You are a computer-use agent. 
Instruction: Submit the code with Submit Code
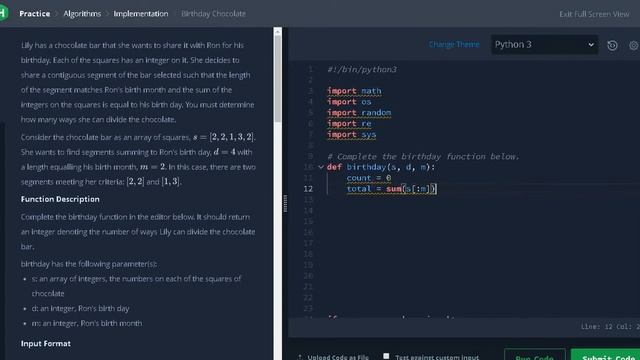coord(606,355)
